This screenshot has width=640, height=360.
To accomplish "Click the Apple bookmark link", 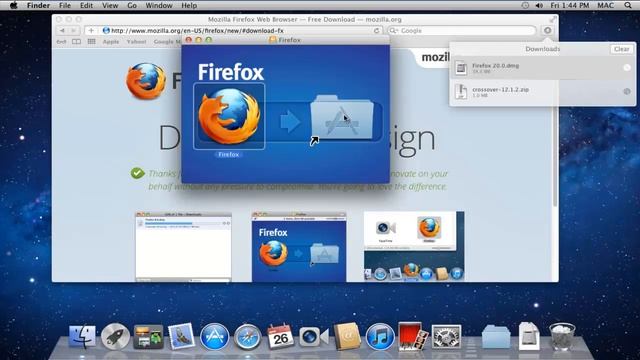I will pyautogui.click(x=111, y=42).
